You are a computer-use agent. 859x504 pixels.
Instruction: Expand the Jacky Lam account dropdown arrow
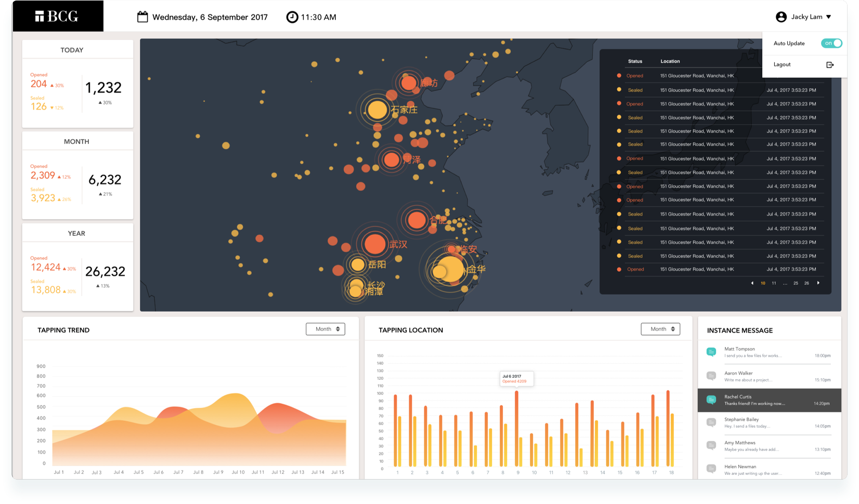point(829,17)
